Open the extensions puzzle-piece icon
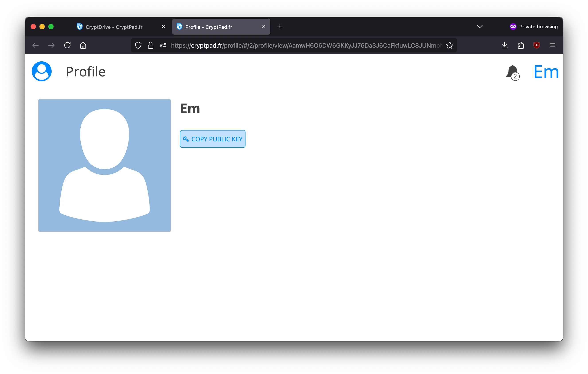Viewport: 588px width, 374px height. pos(520,45)
